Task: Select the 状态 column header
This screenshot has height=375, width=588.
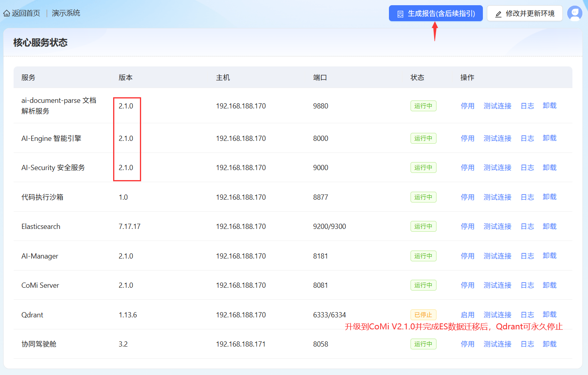Action: pos(417,77)
